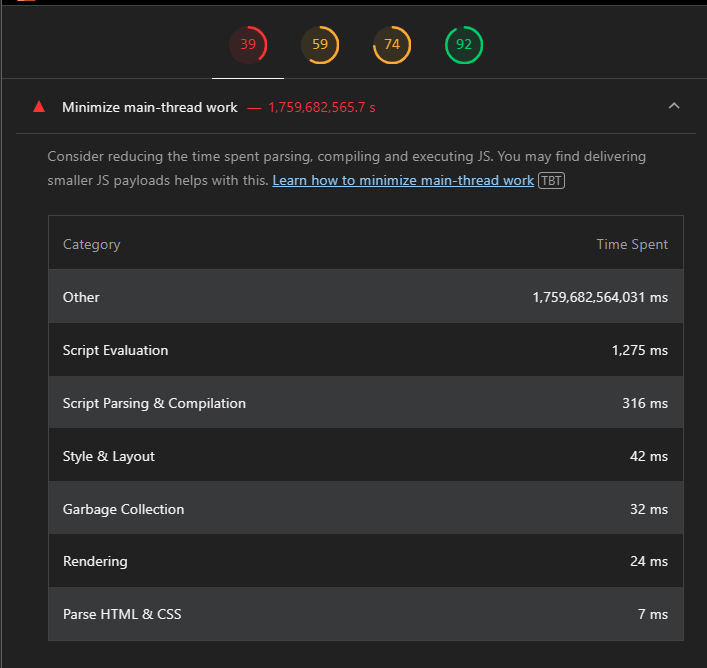Image resolution: width=707 pixels, height=668 pixels.
Task: Select the red 39 score gauge
Action: tap(248, 45)
